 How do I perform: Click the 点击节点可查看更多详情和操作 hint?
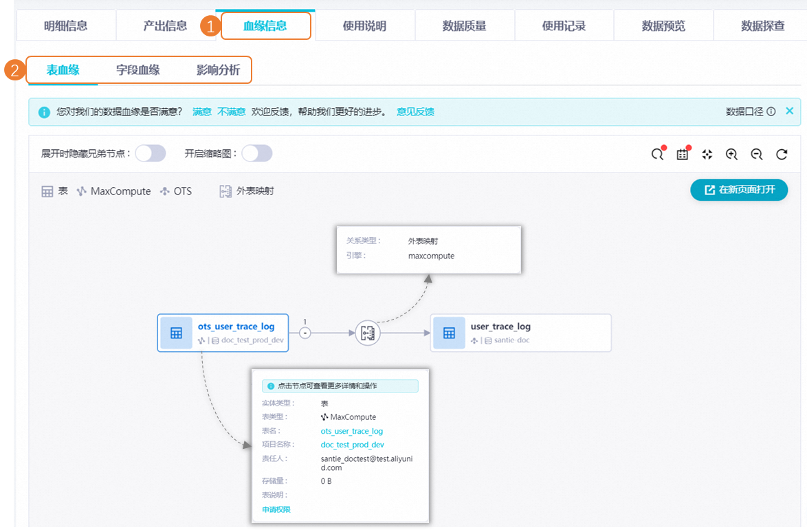tap(340, 386)
